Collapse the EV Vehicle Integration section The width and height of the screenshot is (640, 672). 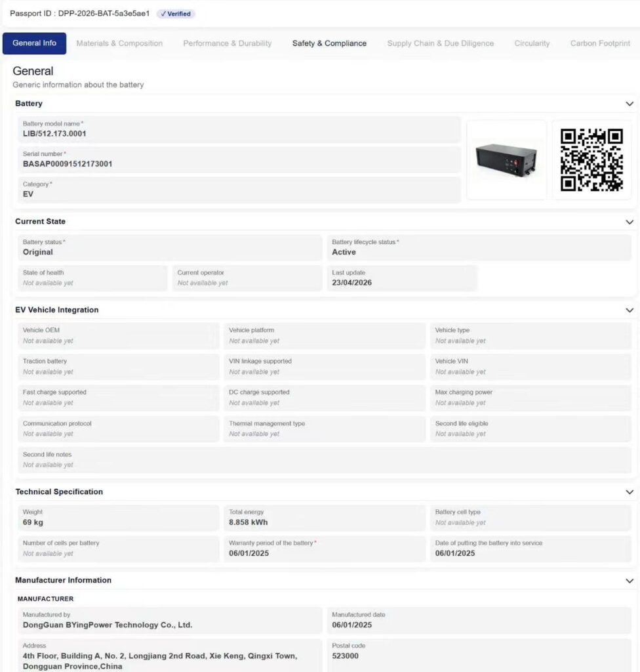click(630, 310)
